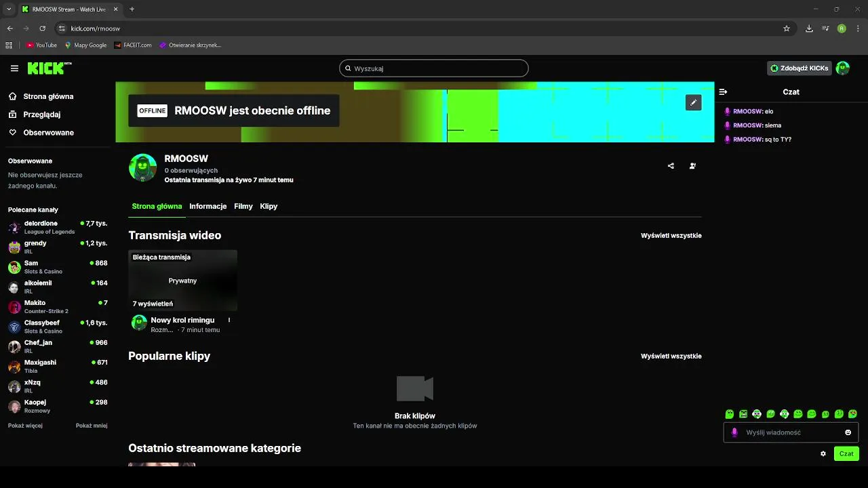The height and width of the screenshot is (488, 868).
Task: Open the FACEIT.com bookmark
Action: pos(133,45)
